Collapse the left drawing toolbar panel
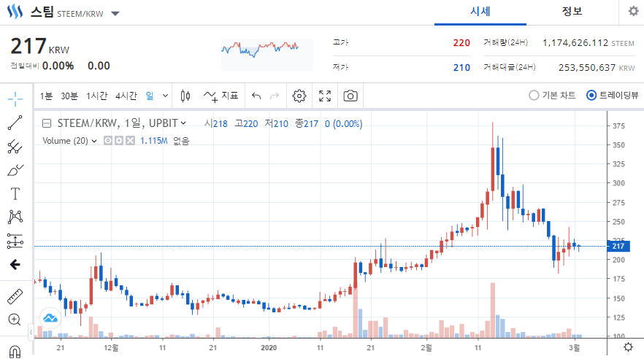Screen dimensions: 644x359 click(31, 332)
